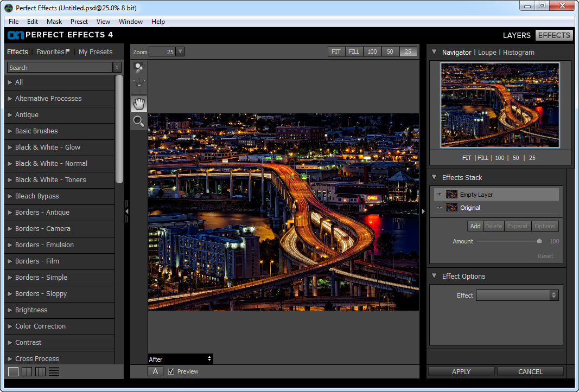This screenshot has width=579, height=392.
Task: Click the APPLY button
Action: click(x=461, y=372)
